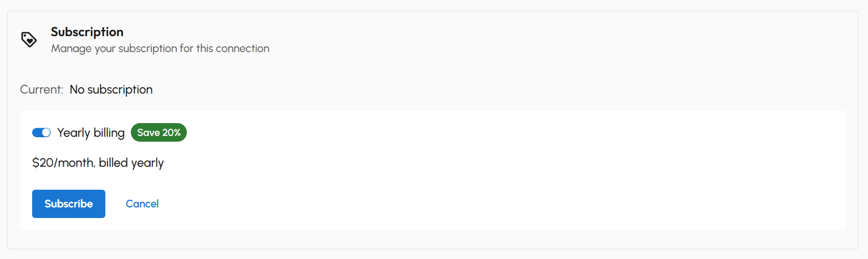
Task: Click the tag icon beside the Subscription title
Action: [29, 39]
